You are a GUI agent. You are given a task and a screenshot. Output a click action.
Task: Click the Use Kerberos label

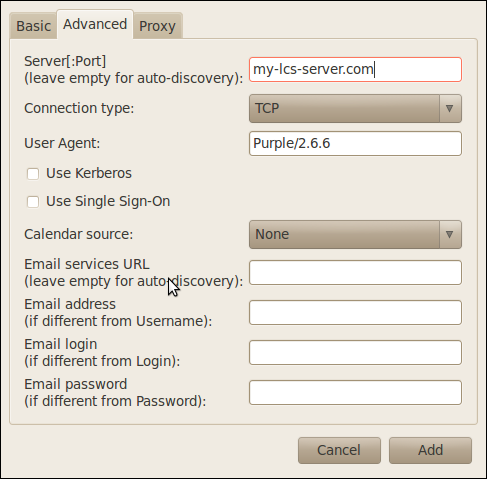point(89,173)
